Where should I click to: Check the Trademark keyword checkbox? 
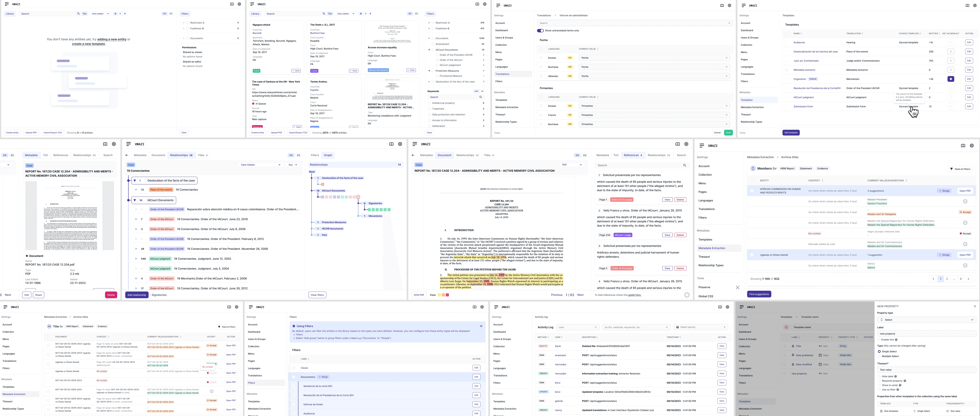430,109
